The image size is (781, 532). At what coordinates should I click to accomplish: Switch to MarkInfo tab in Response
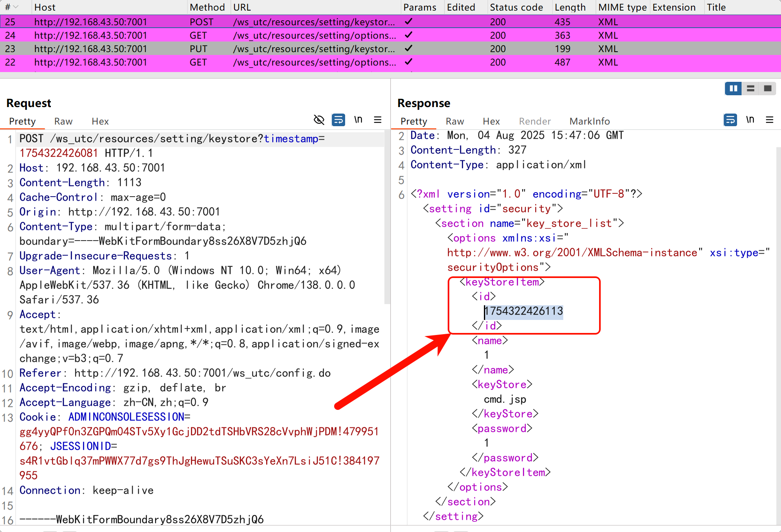click(589, 121)
